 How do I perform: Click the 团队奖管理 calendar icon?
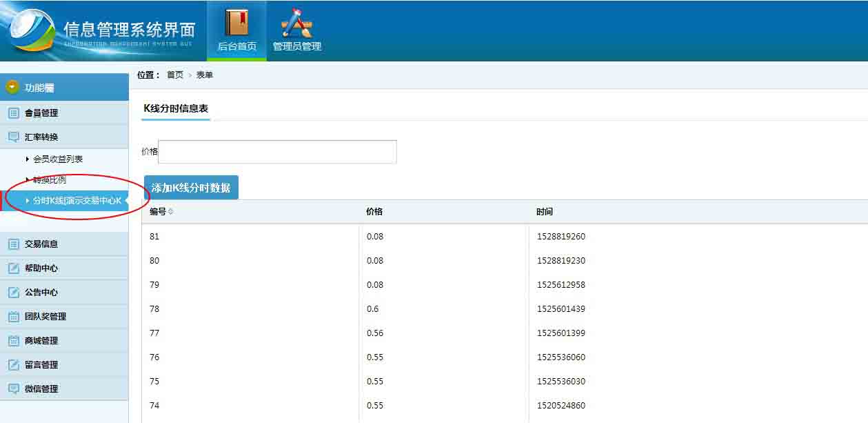coord(14,316)
